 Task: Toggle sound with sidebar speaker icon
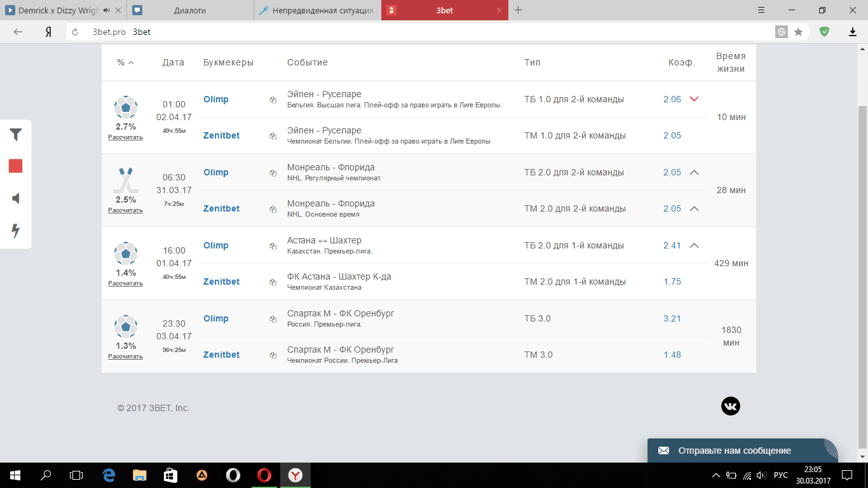(16, 199)
